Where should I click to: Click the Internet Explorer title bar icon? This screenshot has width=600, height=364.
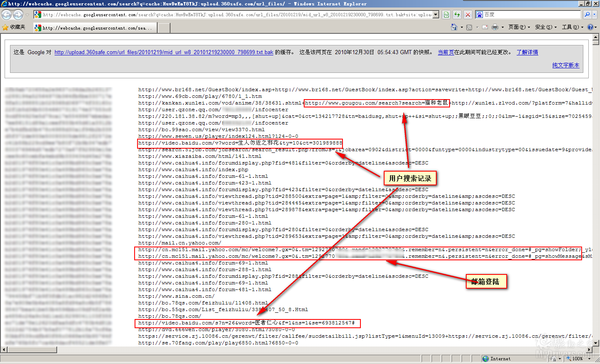[4, 4]
